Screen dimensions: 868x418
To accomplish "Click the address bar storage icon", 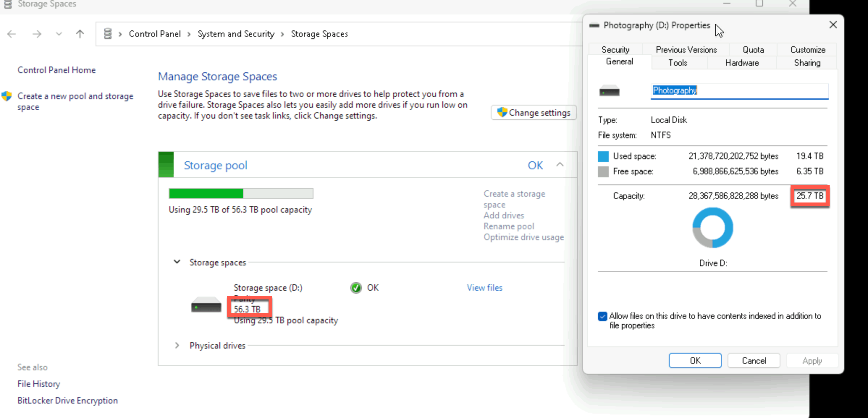I will tap(108, 34).
